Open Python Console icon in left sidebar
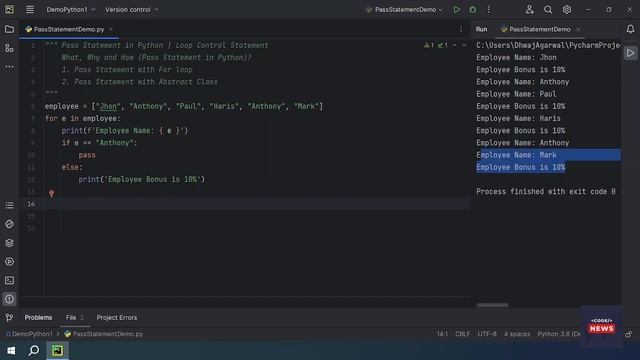 coord(9,224)
